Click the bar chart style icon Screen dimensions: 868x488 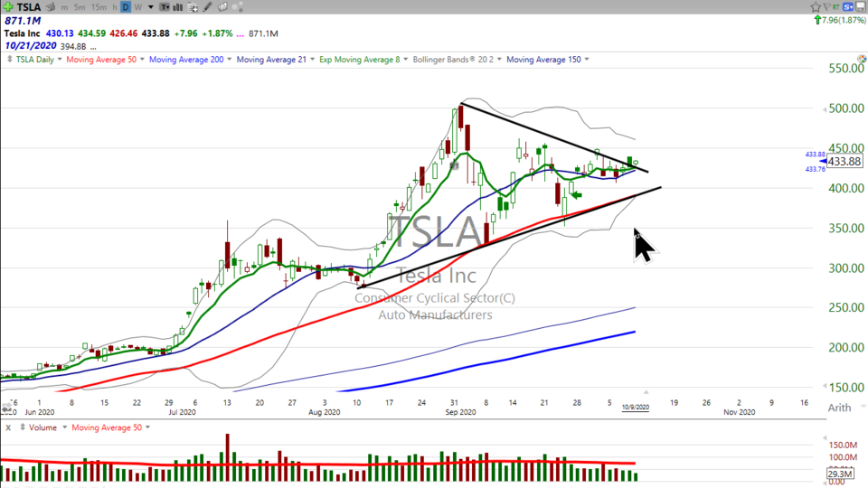(x=178, y=7)
